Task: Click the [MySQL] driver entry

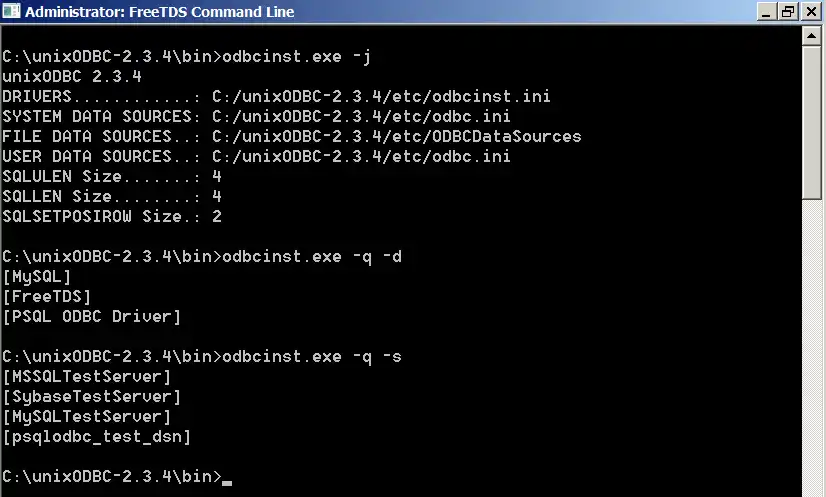Action: tap(37, 276)
